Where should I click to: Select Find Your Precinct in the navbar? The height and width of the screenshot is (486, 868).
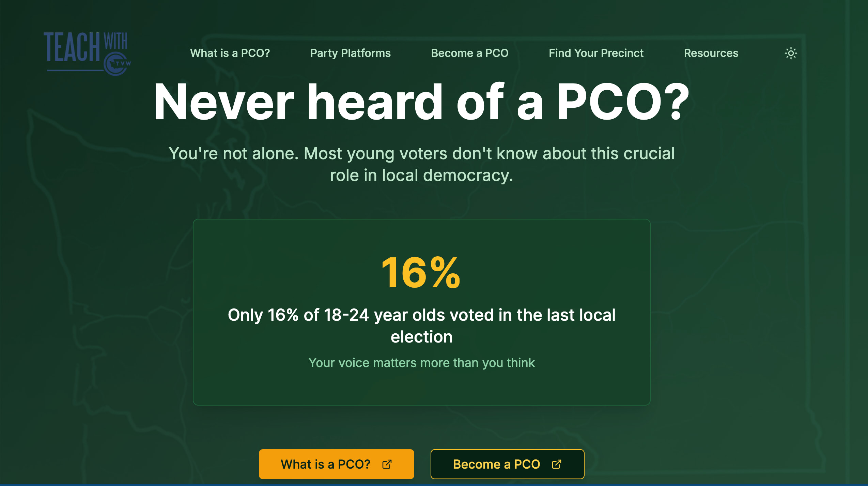(x=596, y=53)
